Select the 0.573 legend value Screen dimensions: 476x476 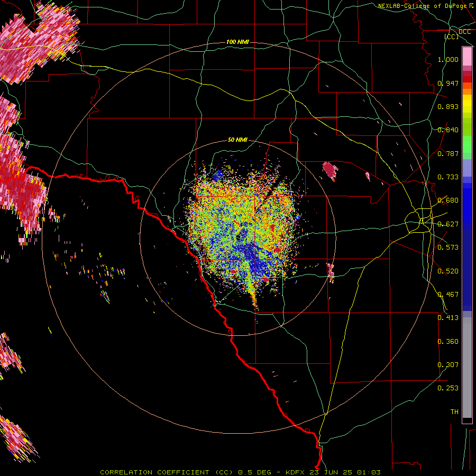coord(448,248)
